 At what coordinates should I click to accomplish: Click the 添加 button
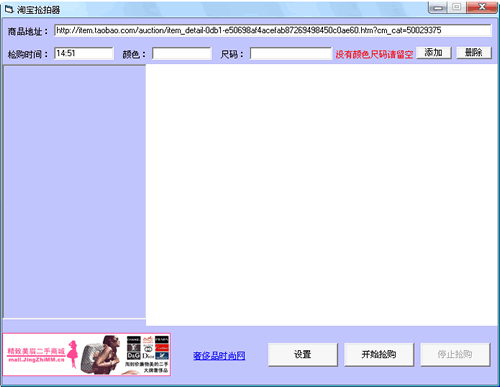click(x=434, y=53)
